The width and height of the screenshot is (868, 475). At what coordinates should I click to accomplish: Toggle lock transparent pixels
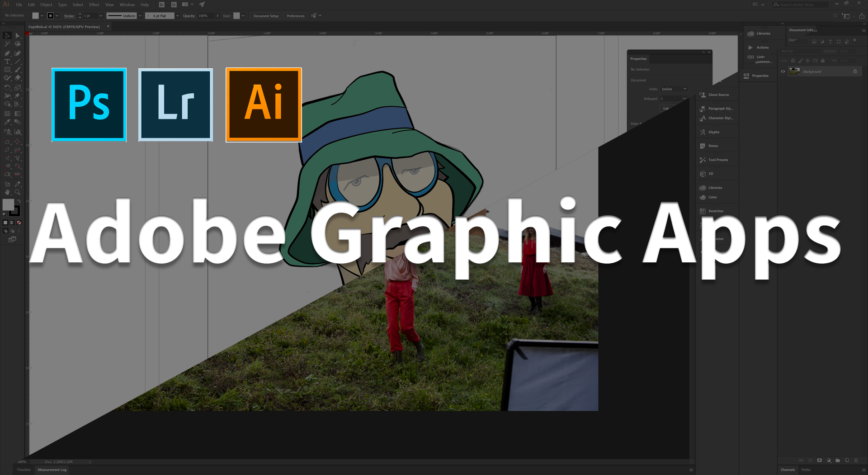coord(793,61)
